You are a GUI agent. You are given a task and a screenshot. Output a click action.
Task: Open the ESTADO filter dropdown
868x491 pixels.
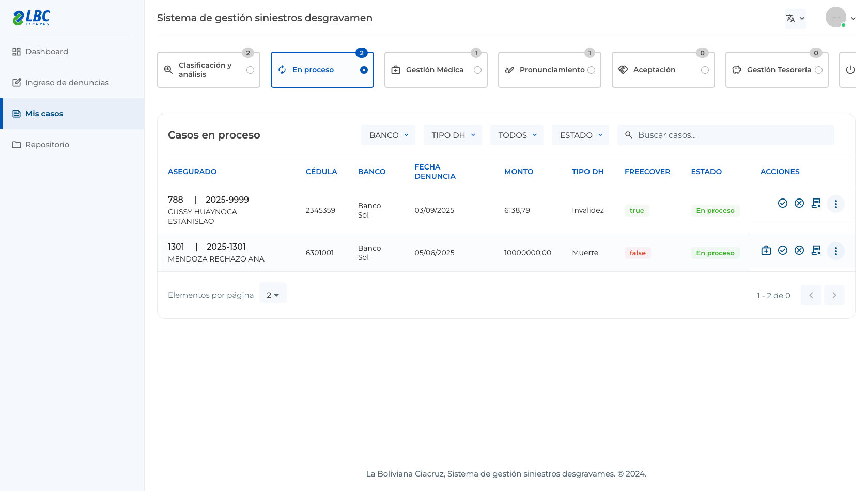tap(580, 135)
